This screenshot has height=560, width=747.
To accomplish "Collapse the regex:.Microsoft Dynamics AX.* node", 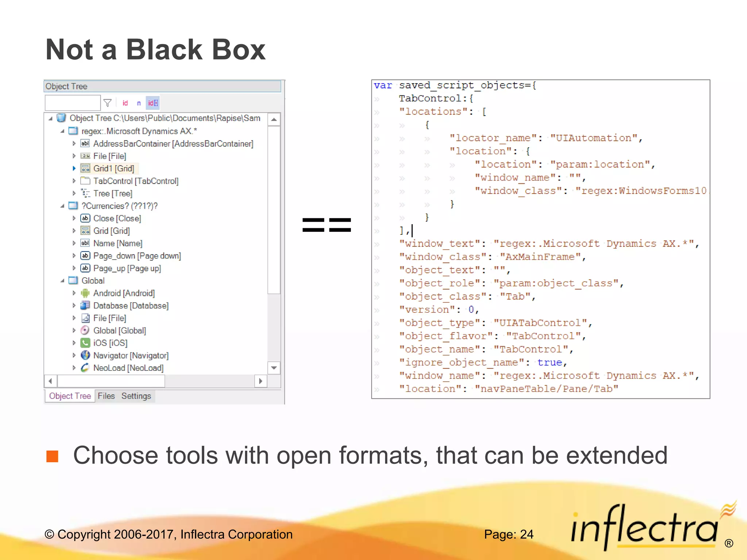I will click(62, 131).
